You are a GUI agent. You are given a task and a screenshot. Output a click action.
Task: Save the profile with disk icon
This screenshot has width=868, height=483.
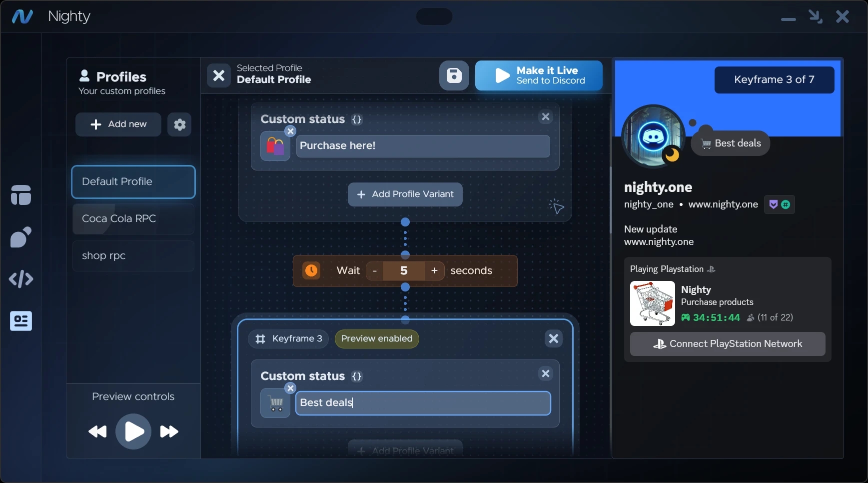point(454,75)
